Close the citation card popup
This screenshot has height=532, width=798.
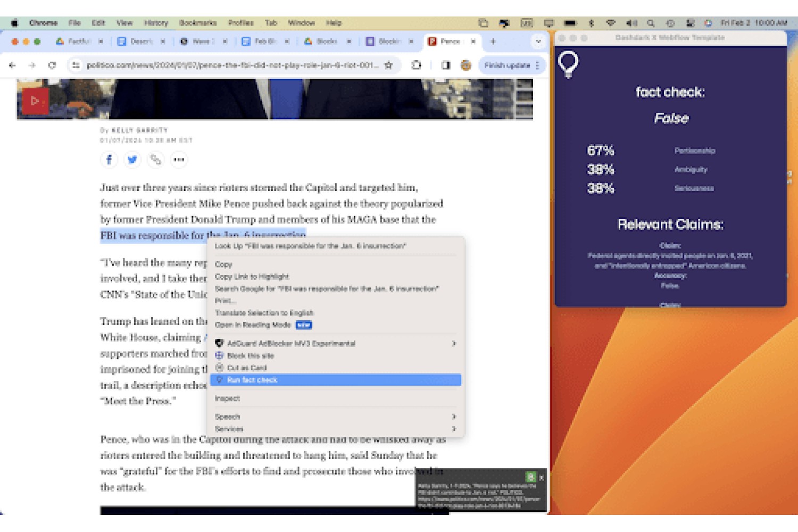point(542,478)
